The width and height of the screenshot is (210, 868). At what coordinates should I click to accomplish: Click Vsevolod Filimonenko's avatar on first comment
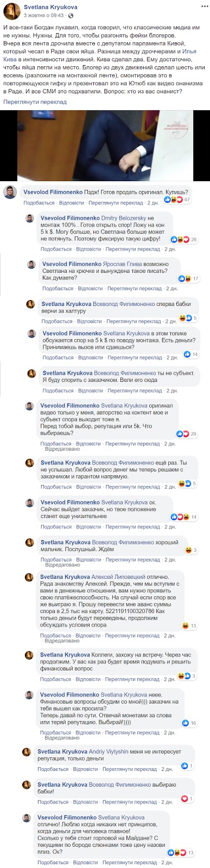point(10,193)
